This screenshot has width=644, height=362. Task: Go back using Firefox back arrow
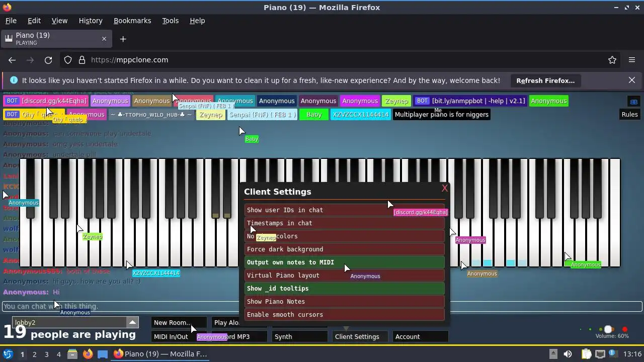(12, 60)
